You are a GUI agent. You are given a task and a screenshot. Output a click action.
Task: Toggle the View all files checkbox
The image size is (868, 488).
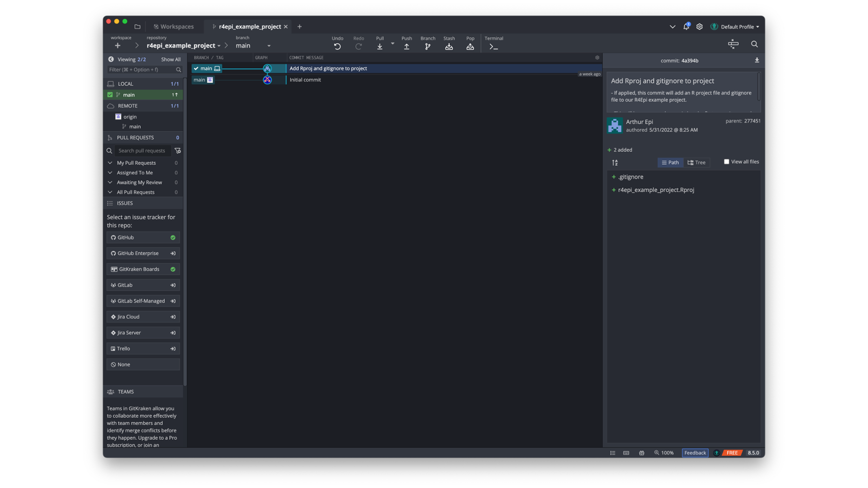point(726,162)
